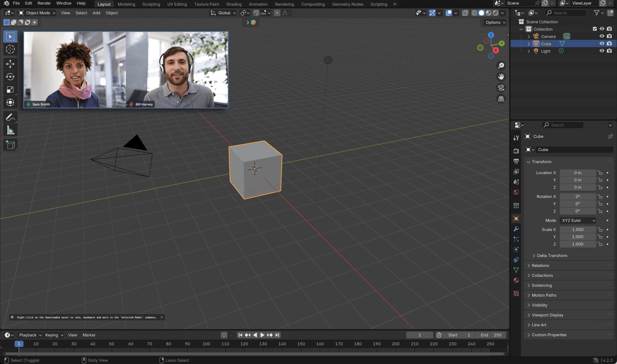
Task: Toggle X-ray display
Action: coord(465,13)
